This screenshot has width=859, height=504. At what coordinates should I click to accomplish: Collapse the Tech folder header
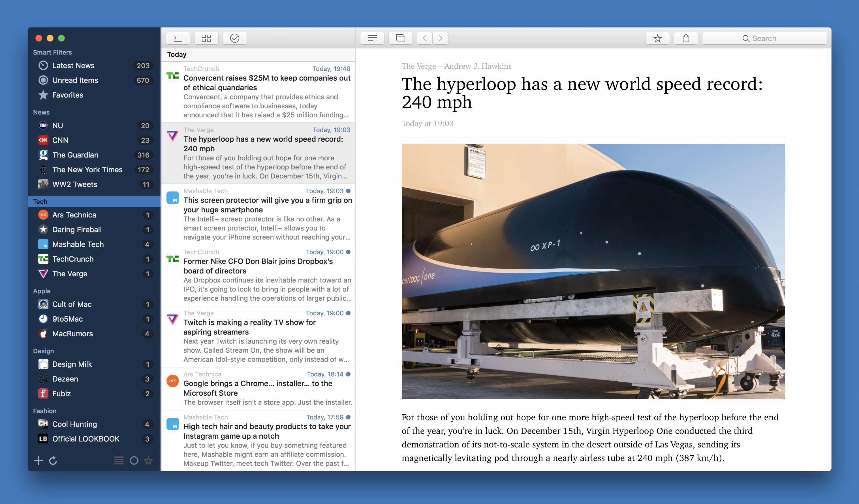[x=40, y=202]
